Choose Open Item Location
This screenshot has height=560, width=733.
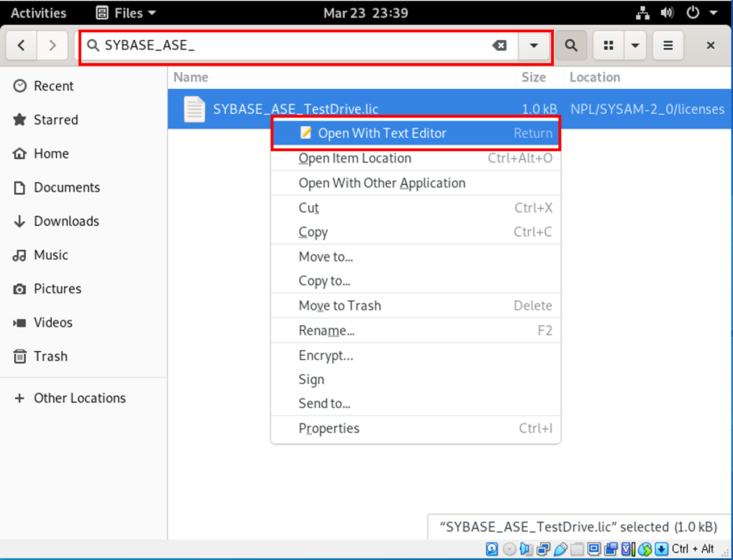[416, 158]
